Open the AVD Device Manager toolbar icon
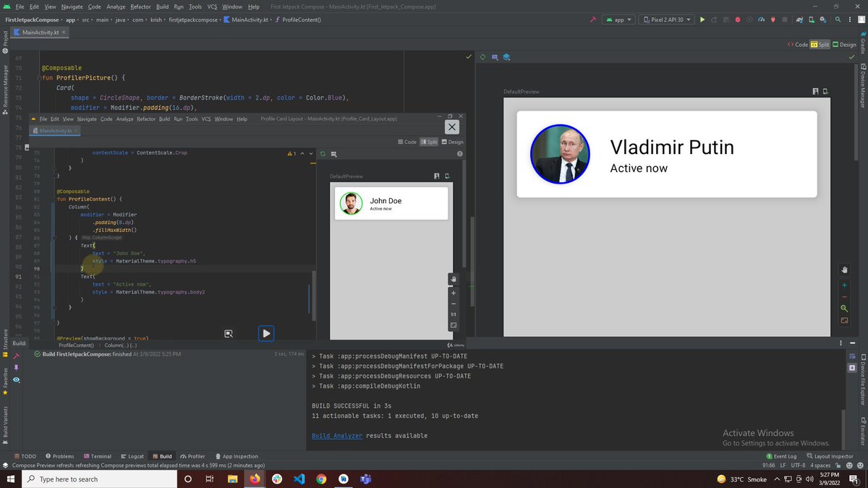 [x=811, y=20]
